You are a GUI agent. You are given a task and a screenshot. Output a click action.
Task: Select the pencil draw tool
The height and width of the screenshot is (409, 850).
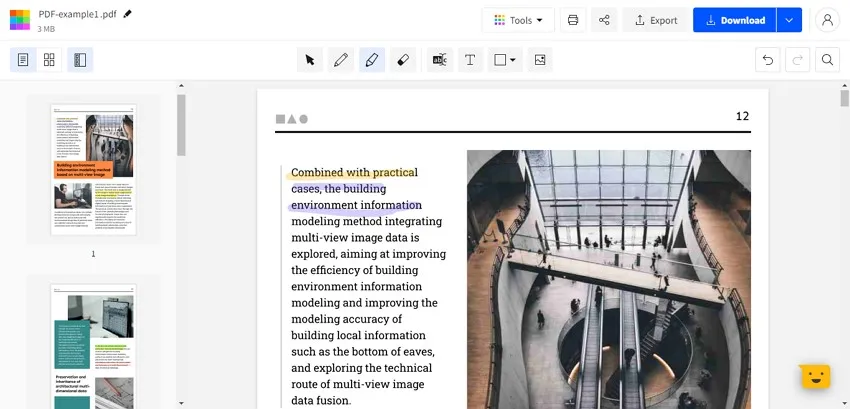point(341,60)
